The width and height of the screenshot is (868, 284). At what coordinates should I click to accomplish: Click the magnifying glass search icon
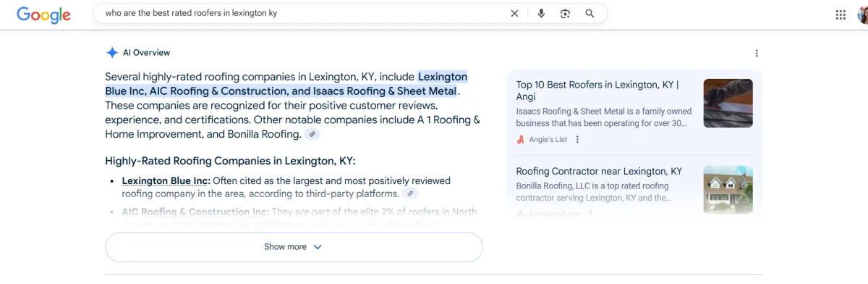point(590,13)
